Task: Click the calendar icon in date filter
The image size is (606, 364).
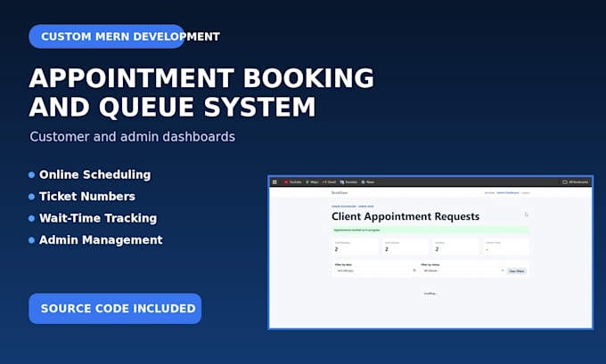Action: tap(414, 271)
